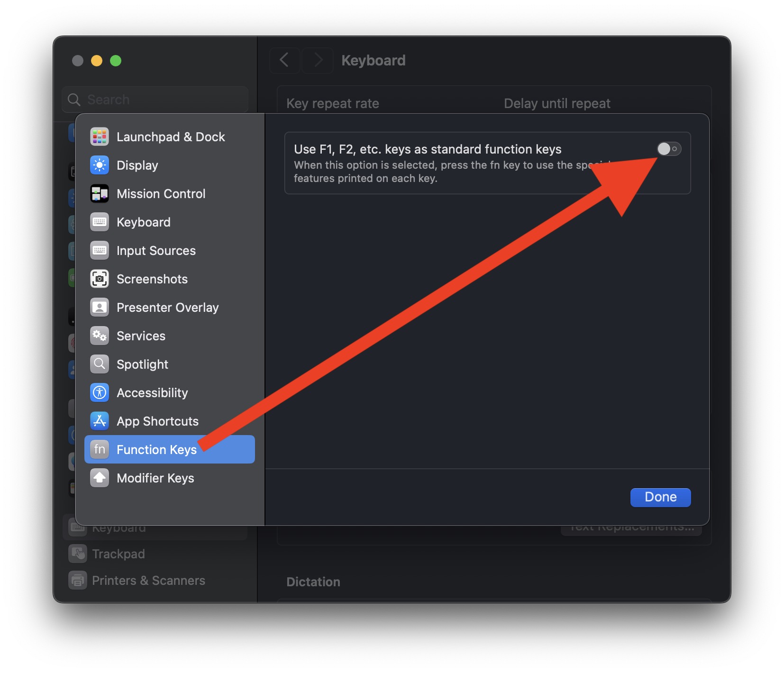Screen dimensions: 784x673
Task: Click the fn Function Keys icon
Action: point(100,449)
